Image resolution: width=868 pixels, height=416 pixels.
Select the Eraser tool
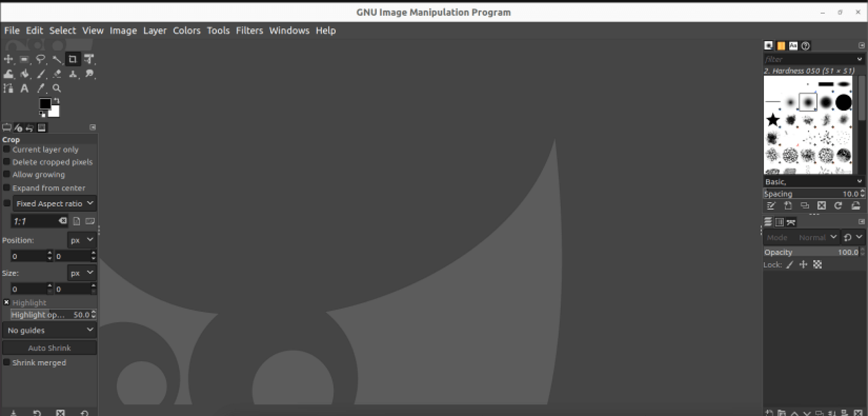click(x=57, y=74)
